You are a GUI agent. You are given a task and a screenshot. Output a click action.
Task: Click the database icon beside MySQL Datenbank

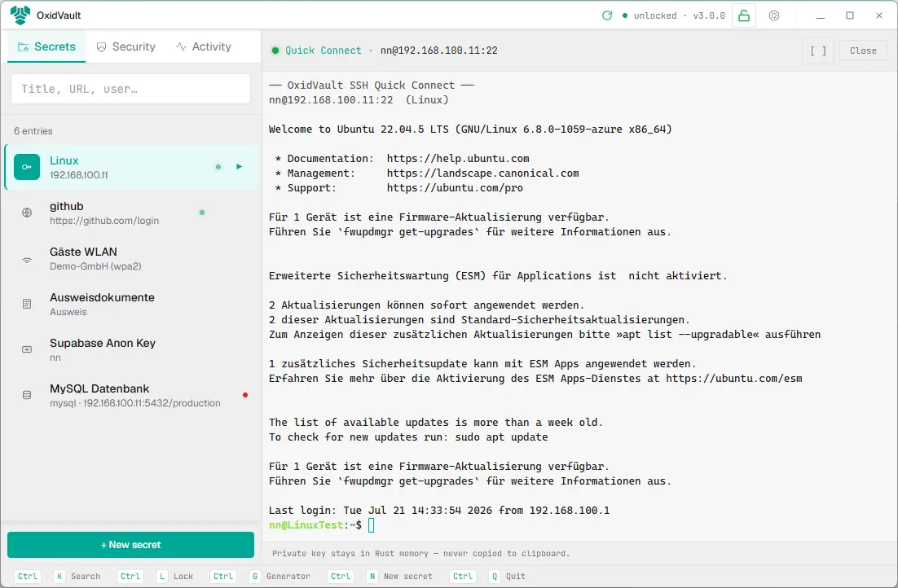coord(27,395)
